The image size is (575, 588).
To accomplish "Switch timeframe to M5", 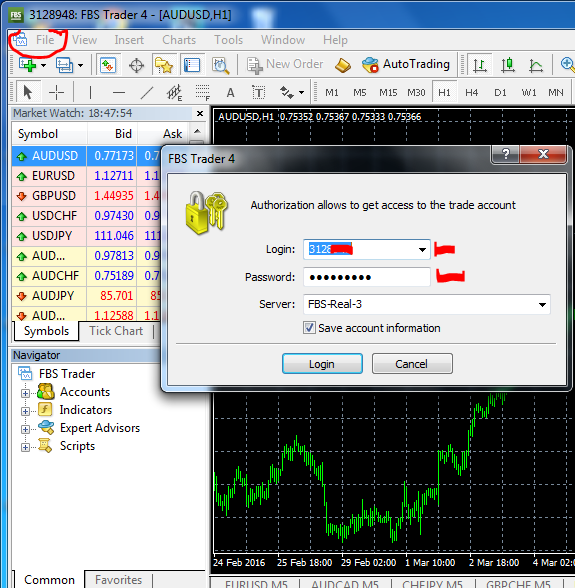I will 359,92.
